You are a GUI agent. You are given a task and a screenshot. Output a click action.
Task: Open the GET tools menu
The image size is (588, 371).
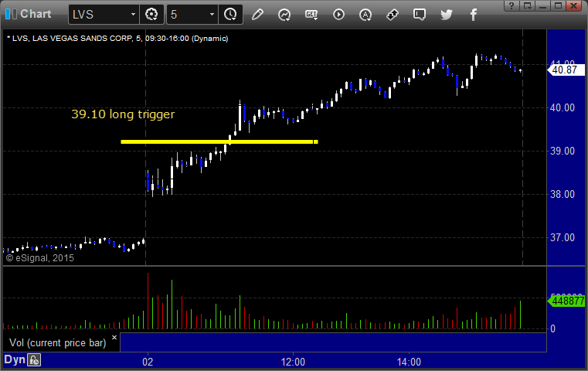[x=311, y=15]
